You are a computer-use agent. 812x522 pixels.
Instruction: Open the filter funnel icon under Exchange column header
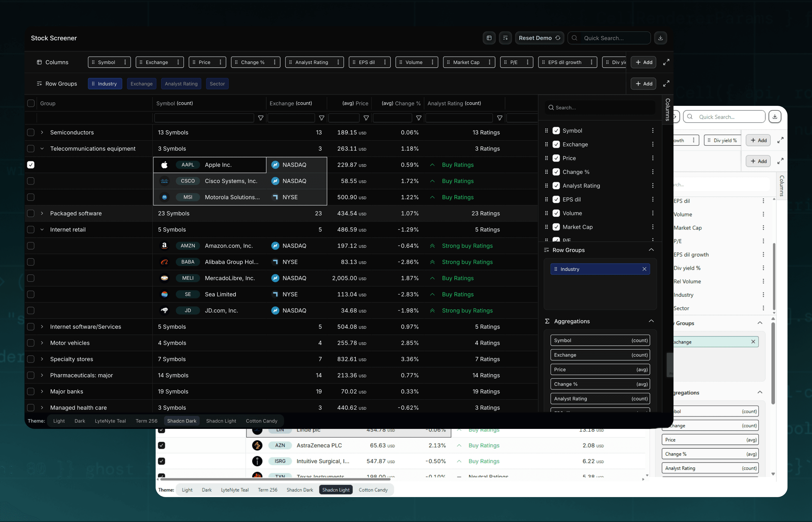tap(321, 118)
